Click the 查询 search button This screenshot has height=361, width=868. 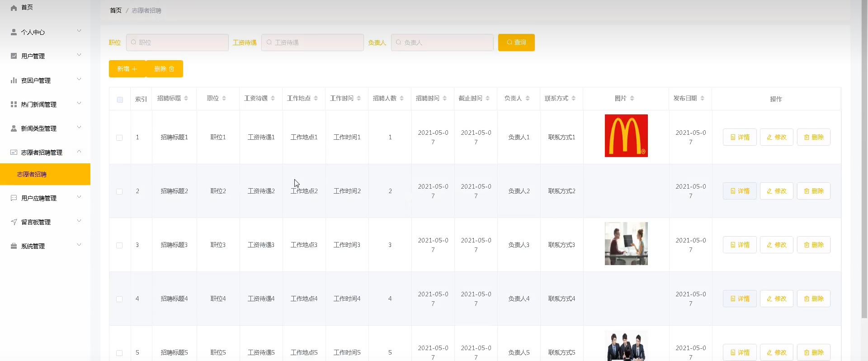[516, 43]
